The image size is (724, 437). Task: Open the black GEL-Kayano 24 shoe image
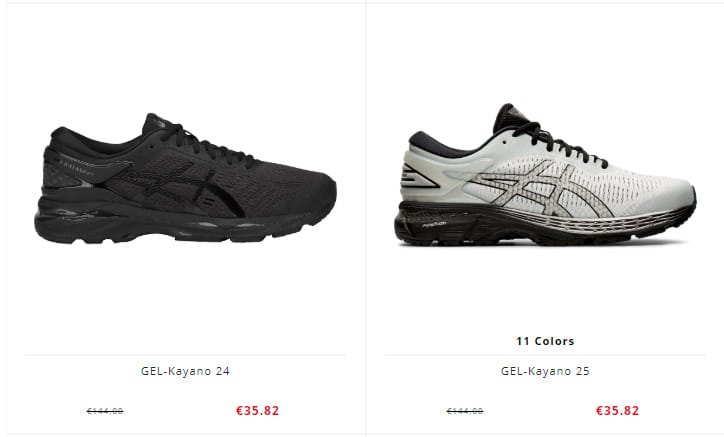point(185,178)
